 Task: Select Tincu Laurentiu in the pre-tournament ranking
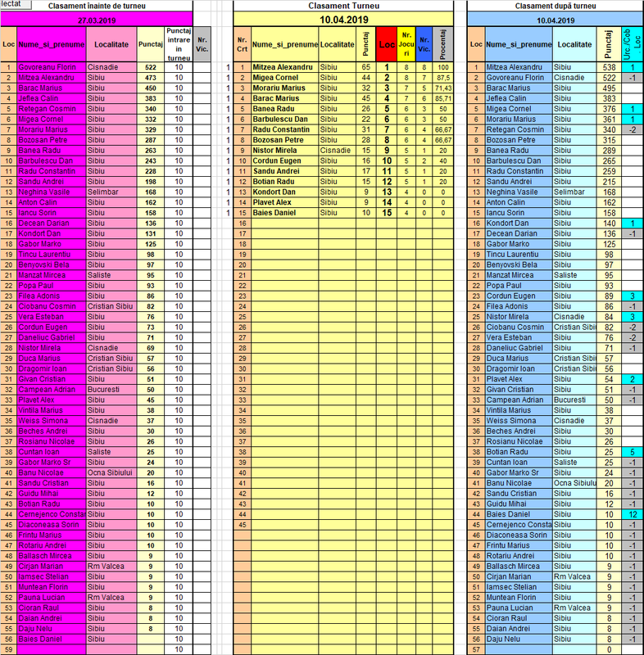[52, 255]
